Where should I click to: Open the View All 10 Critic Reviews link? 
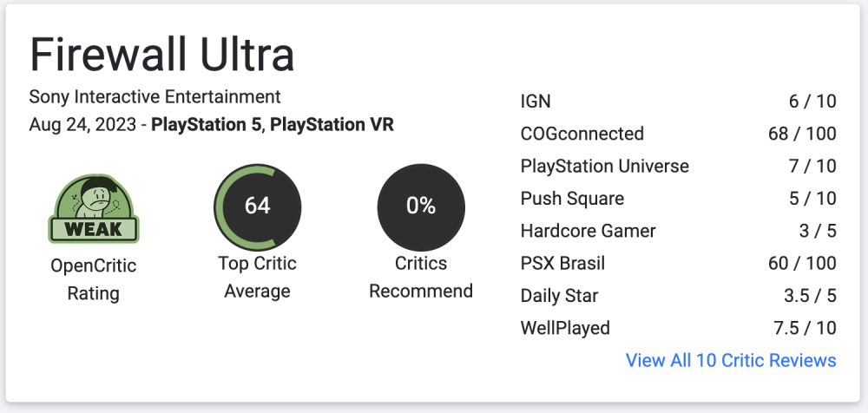tap(731, 360)
